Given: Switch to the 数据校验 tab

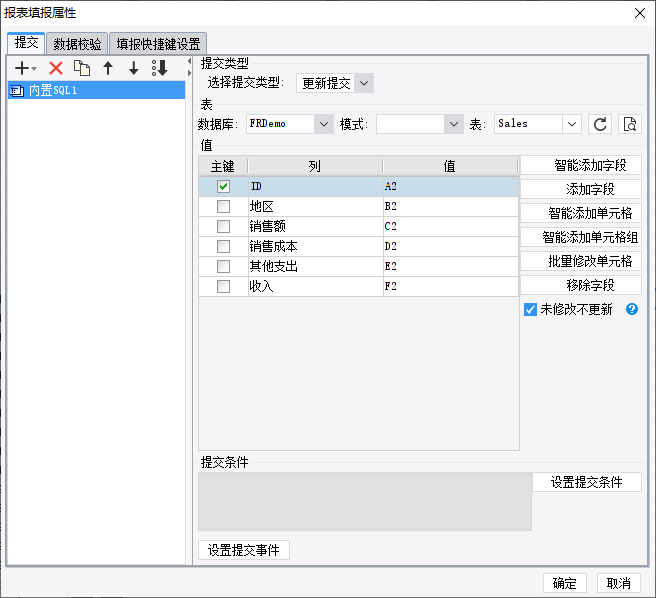Looking at the screenshot, I should [77, 44].
